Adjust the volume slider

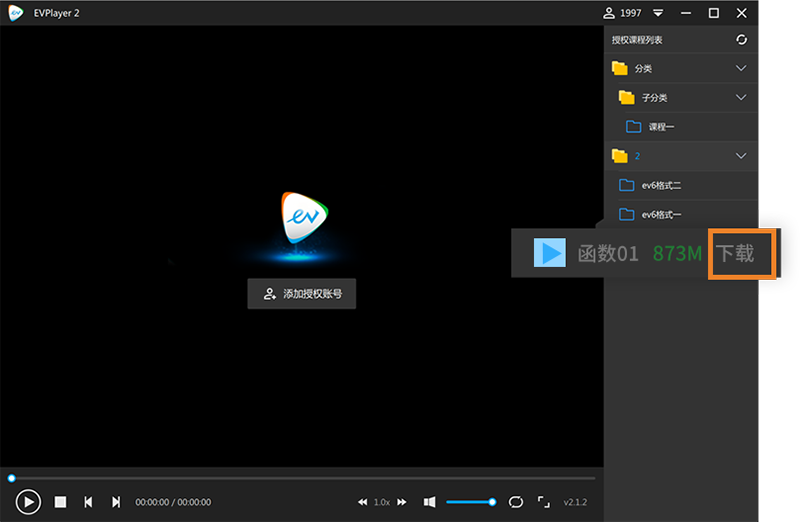coord(470,502)
